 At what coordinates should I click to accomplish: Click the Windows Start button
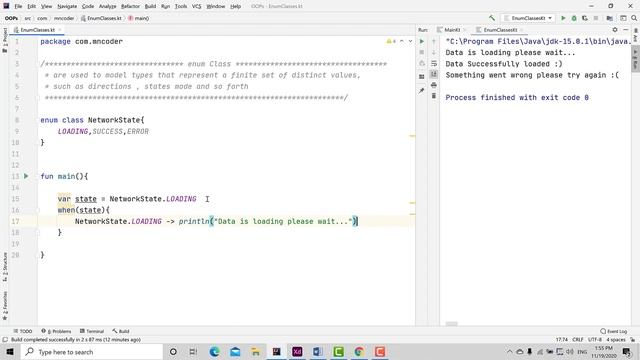point(10,351)
